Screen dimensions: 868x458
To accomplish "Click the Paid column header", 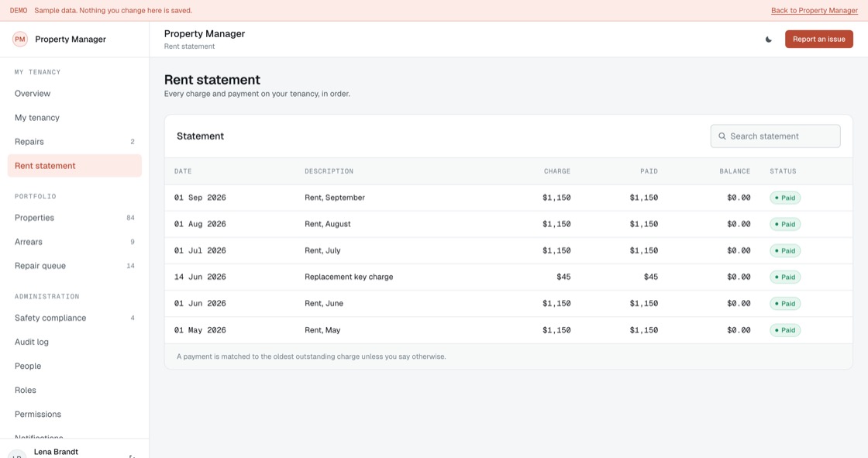I will point(649,171).
